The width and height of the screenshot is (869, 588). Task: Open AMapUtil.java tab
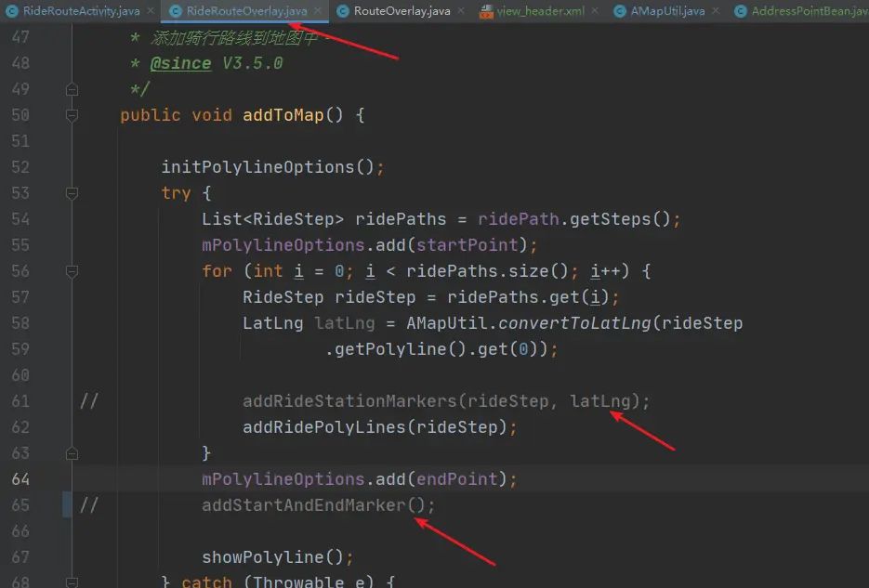pyautogui.click(x=667, y=10)
